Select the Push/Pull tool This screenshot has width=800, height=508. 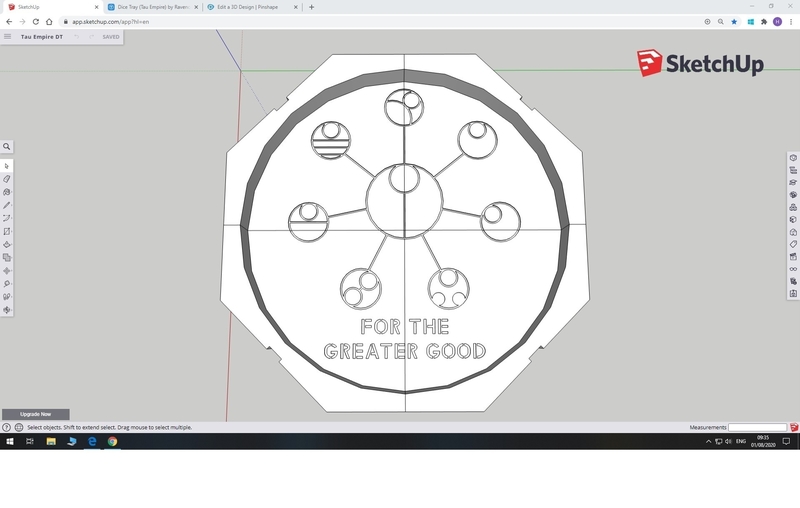click(x=7, y=244)
